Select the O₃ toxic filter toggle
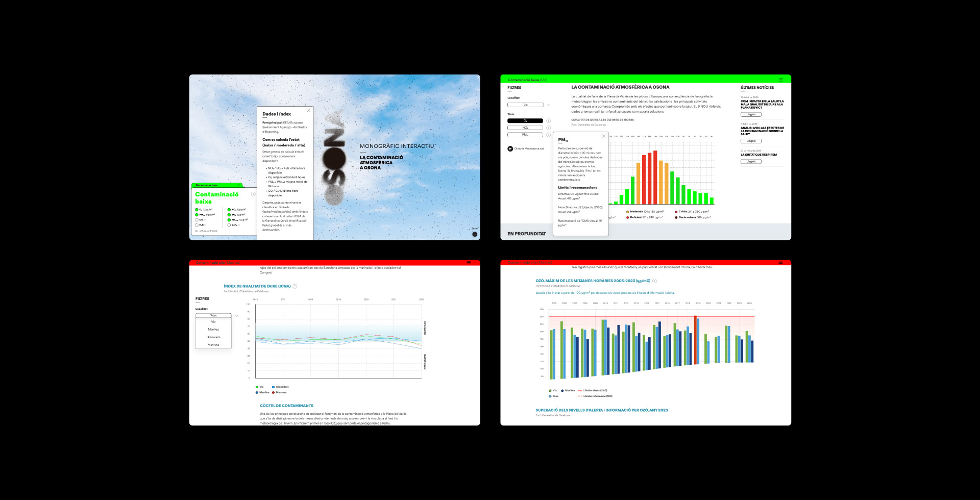Viewport: 980px width, 500px height. (525, 121)
